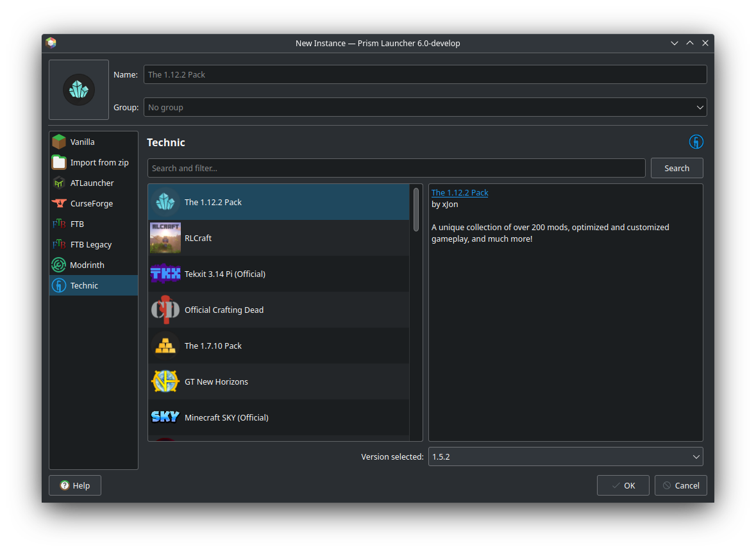The width and height of the screenshot is (756, 552).
Task: Open The 1.12.2 Pack hyperlink
Action: 460,192
